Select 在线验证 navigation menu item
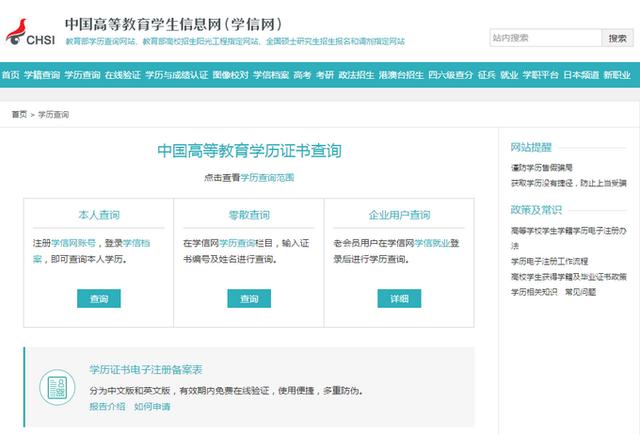 (x=122, y=75)
